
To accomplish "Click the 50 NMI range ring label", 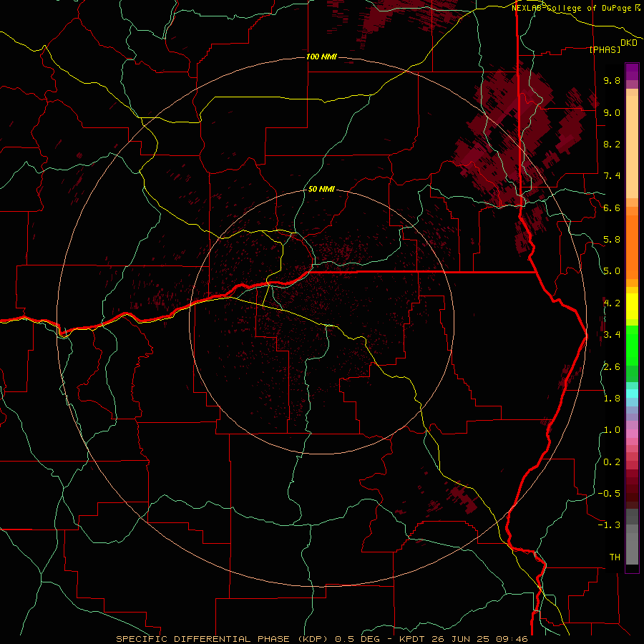I will click(x=321, y=189).
